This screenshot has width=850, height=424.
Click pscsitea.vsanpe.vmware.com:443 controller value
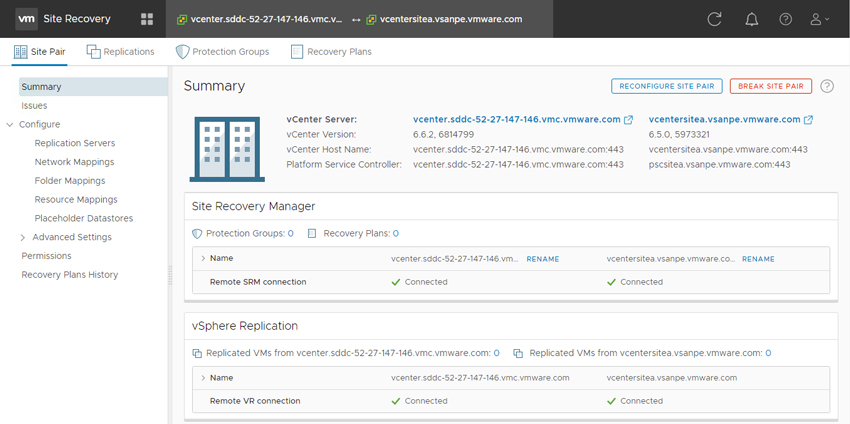[719, 164]
